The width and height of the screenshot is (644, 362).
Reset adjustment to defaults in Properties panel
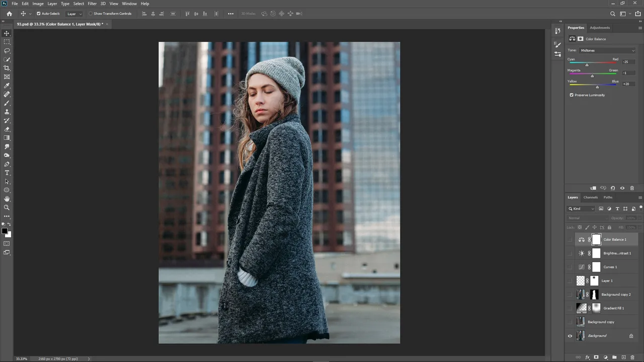click(613, 188)
